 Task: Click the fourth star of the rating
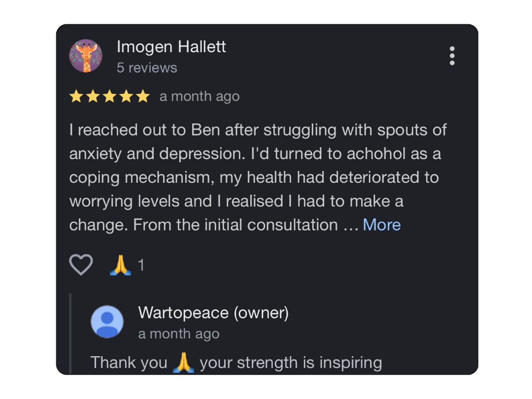126,97
